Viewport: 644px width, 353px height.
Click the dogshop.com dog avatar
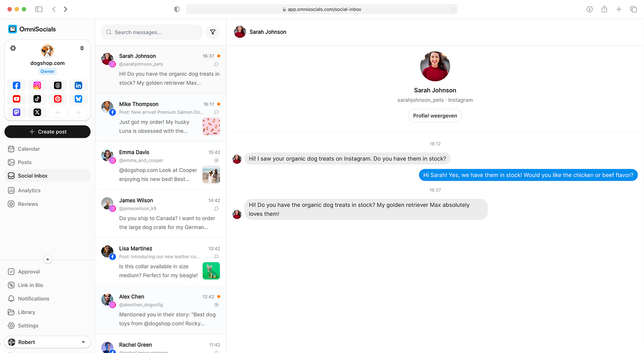(47, 51)
